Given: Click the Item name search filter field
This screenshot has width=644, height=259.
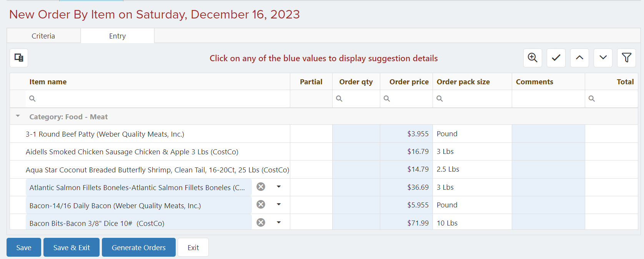Looking at the screenshot, I should [x=158, y=99].
